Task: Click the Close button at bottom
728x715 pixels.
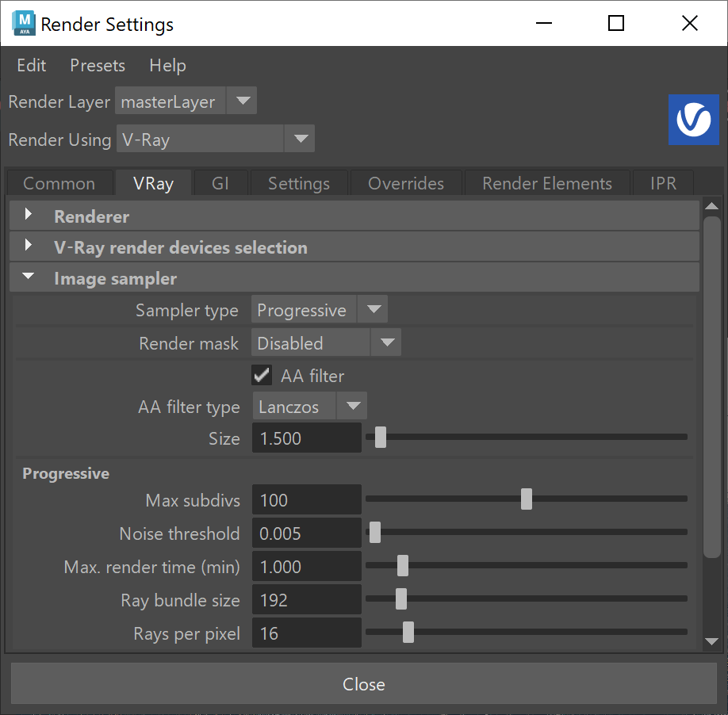Action: click(363, 683)
